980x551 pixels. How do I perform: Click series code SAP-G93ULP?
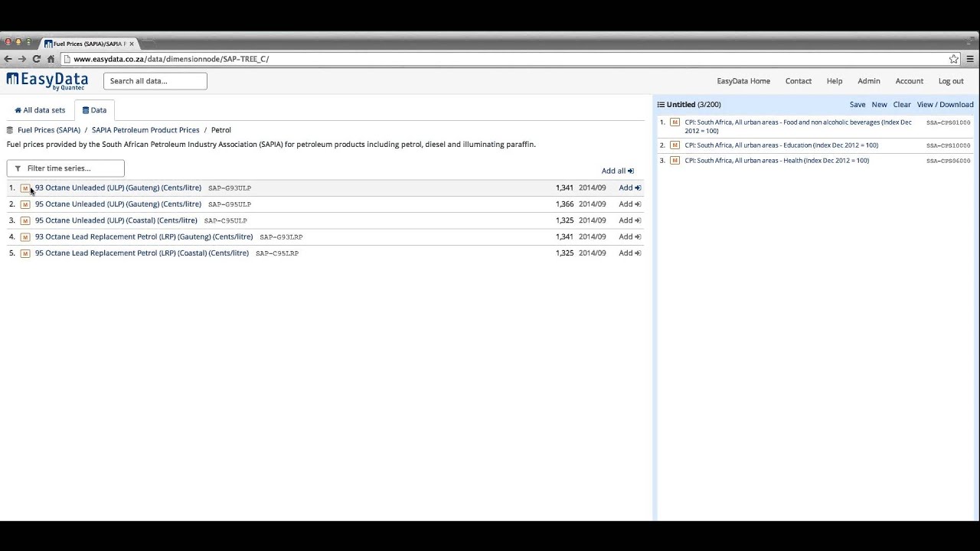click(x=230, y=188)
